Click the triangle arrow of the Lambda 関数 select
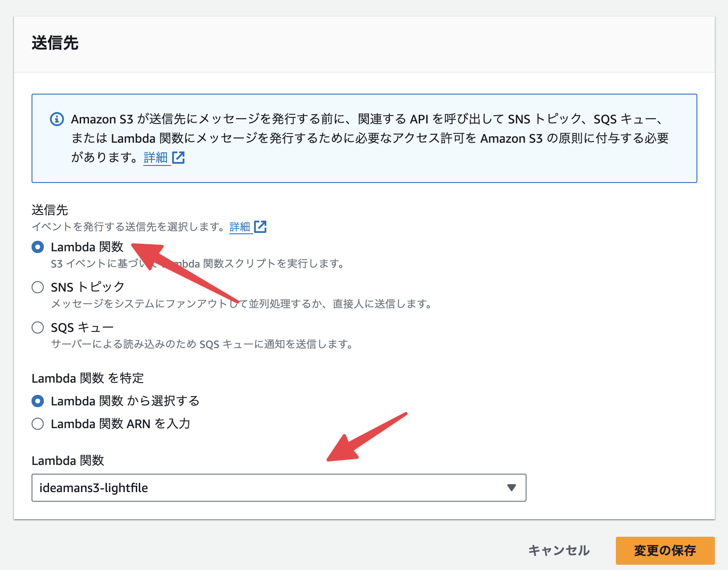This screenshot has height=570, width=728. [x=511, y=488]
